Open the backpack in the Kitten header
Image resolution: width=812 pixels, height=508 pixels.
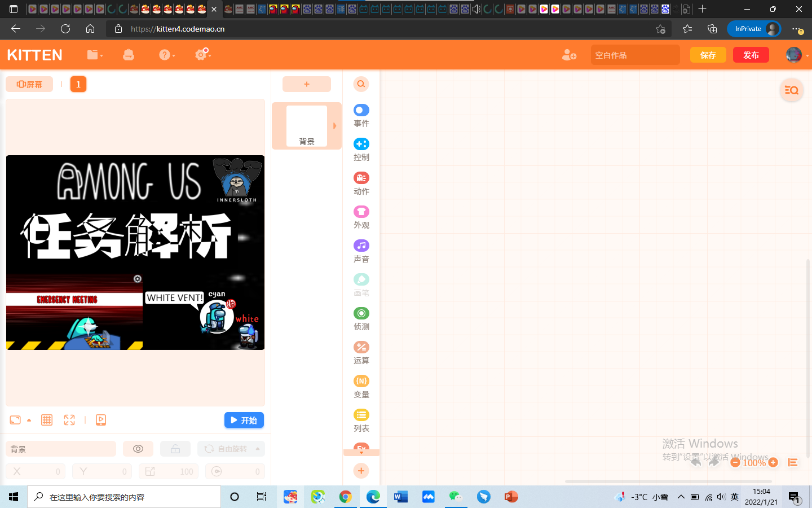pyautogui.click(x=129, y=55)
